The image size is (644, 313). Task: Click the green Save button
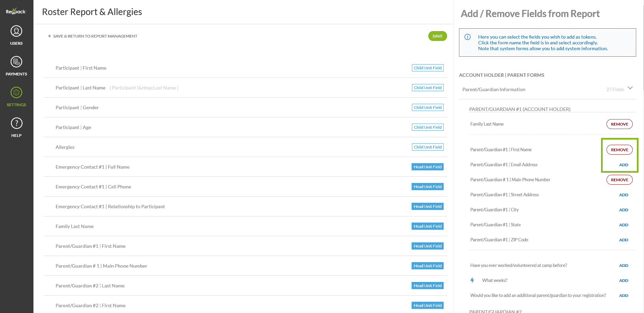click(x=437, y=36)
